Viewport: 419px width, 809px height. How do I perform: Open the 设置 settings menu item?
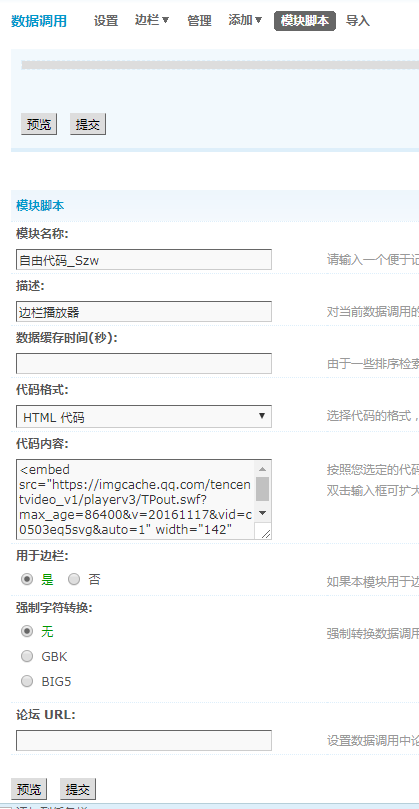click(x=106, y=21)
